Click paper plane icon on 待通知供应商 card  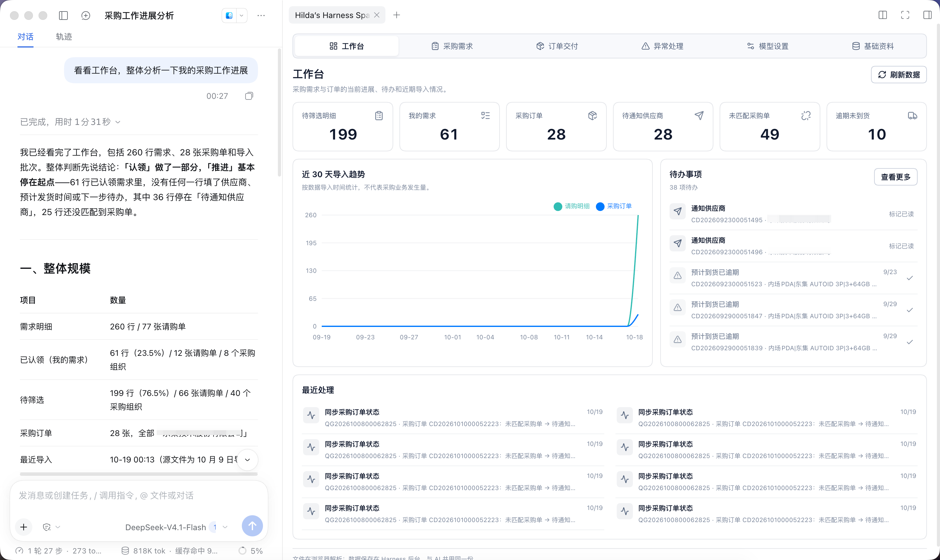tap(699, 116)
